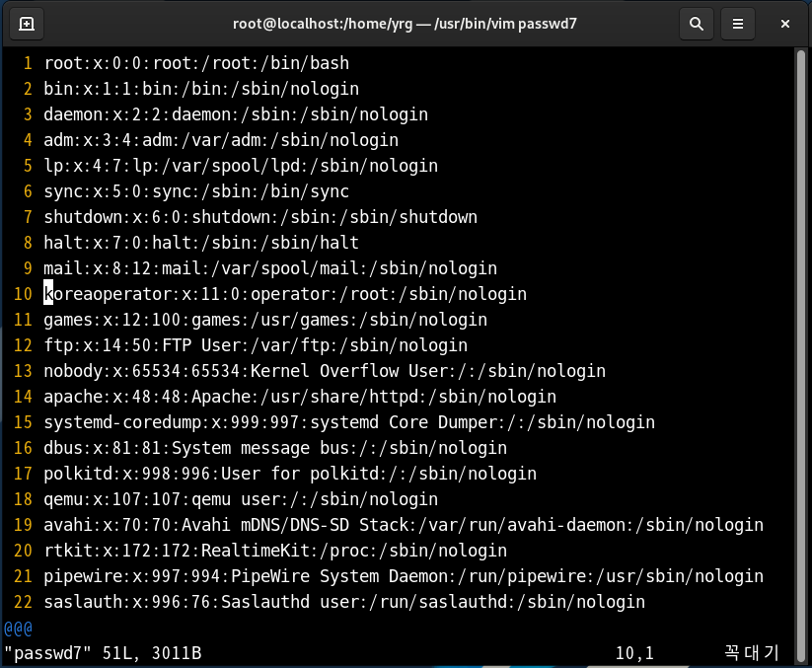Click line 11 beginning with 'games:x:12:100'
Image resolution: width=812 pixels, height=668 pixels.
[x=265, y=320]
